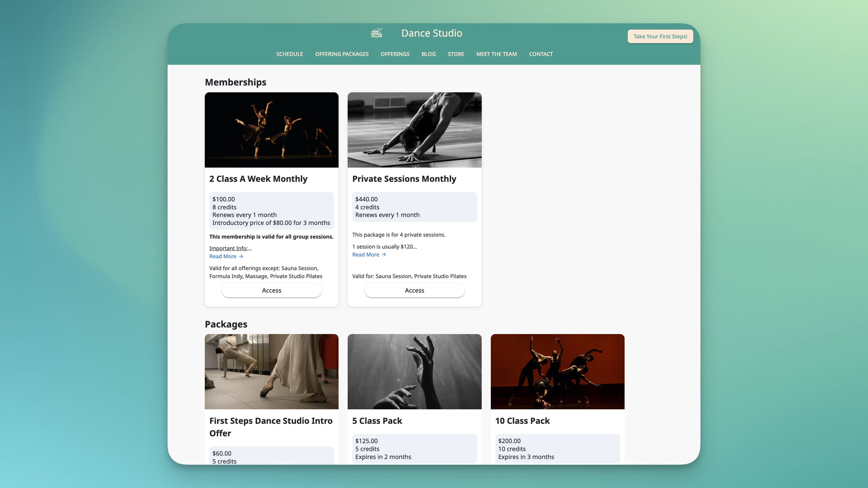Click the 10 Class Pack title
This screenshot has width=868, height=488.
522,421
